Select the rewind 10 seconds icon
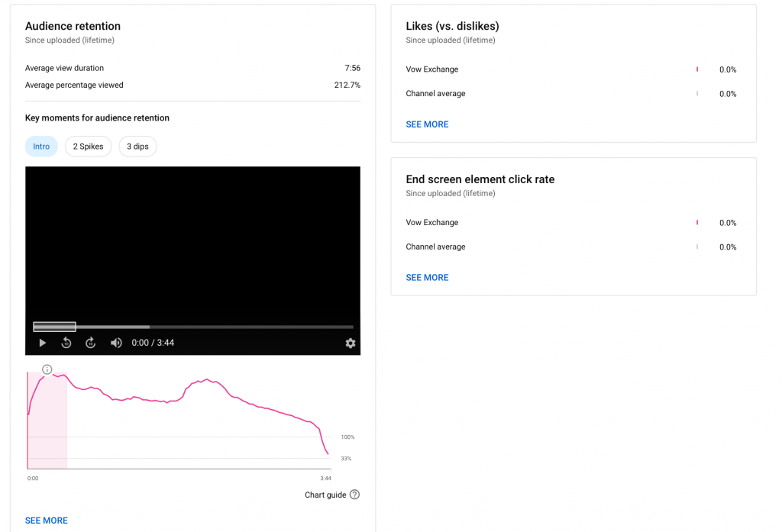The height and width of the screenshot is (532, 782). [x=66, y=343]
